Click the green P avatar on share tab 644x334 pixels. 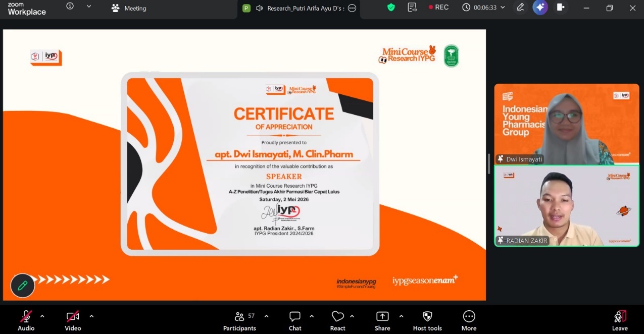(246, 8)
